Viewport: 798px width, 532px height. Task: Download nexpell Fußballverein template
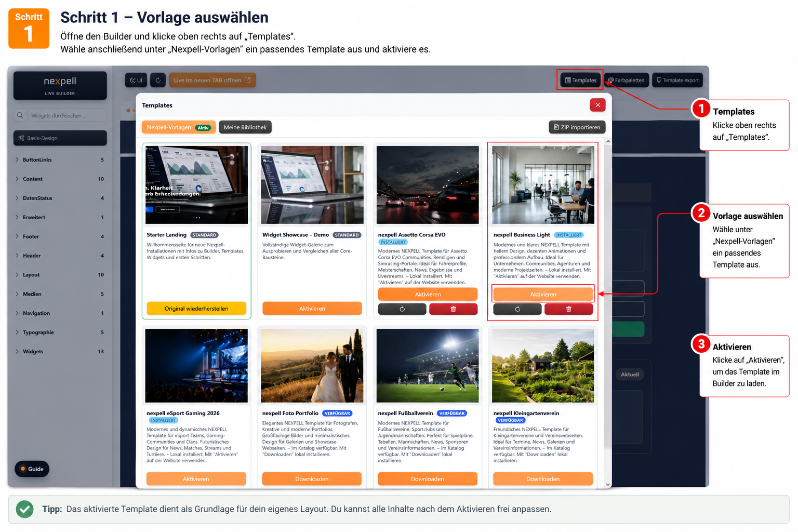point(428,479)
